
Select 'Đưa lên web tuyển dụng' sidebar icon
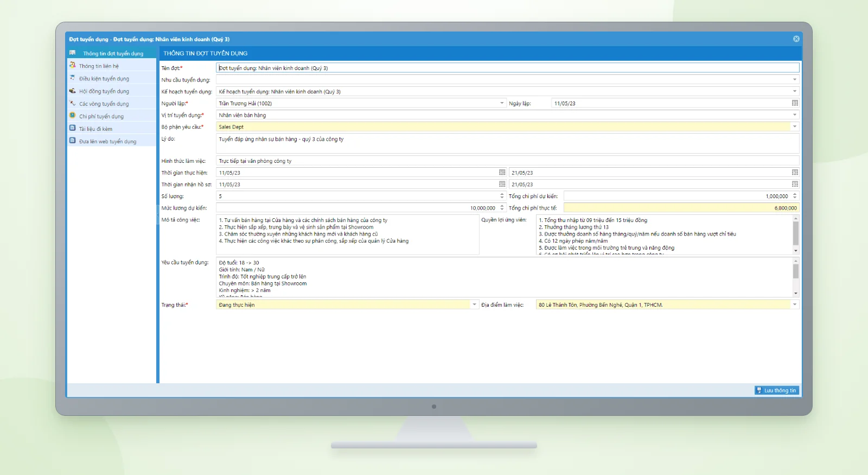click(x=72, y=141)
